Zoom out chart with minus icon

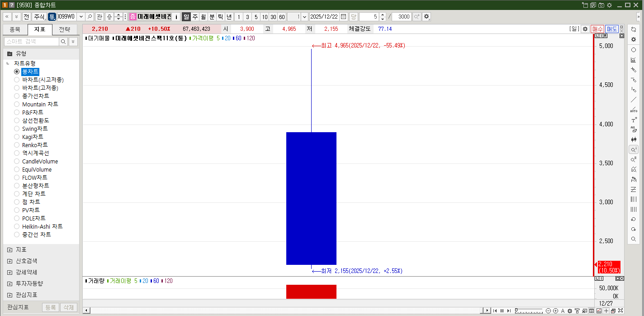pyautogui.click(x=548, y=311)
